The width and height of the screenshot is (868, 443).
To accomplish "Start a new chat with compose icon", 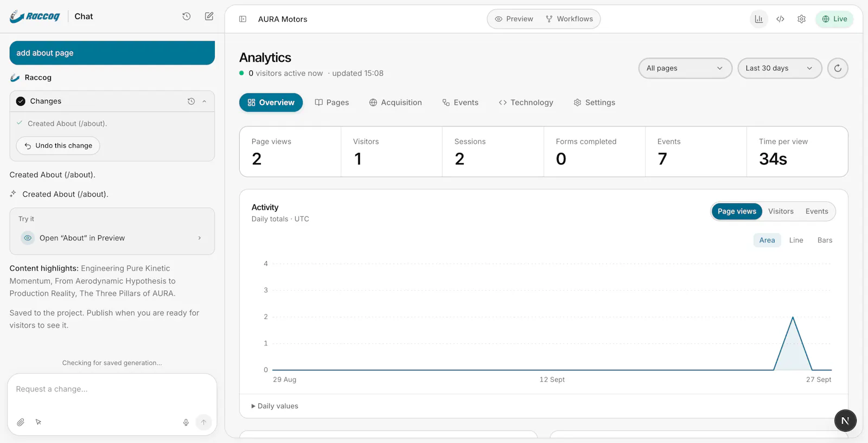I will pos(209,16).
